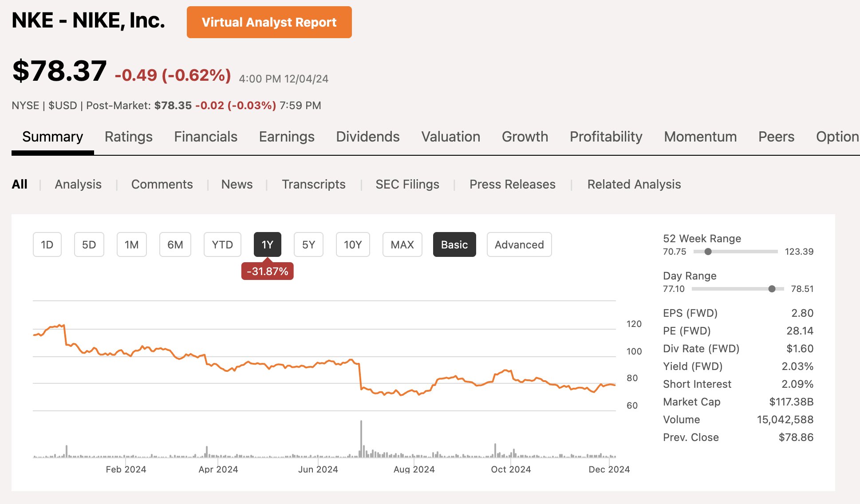Click the Volume value 15,042,588
The width and height of the screenshot is (860, 504).
785,419
